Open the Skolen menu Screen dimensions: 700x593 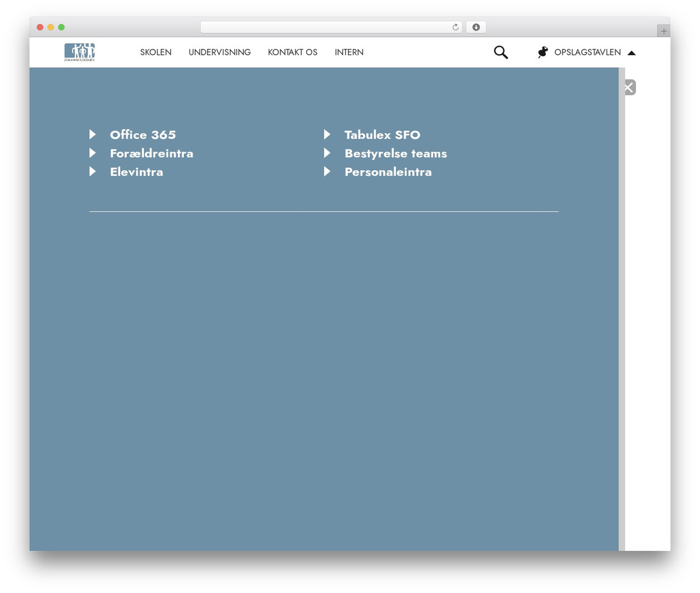(156, 52)
